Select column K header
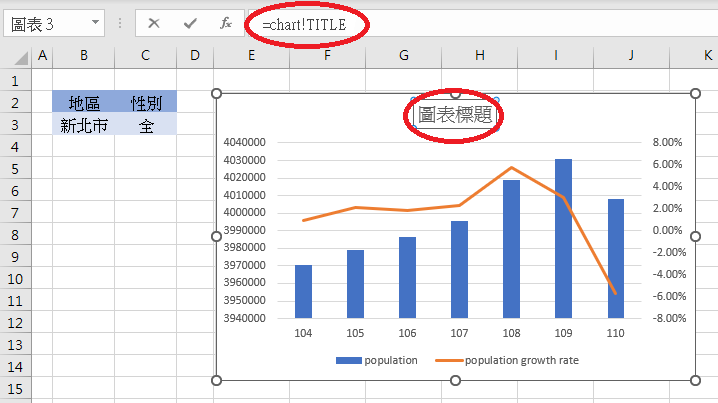Image resolution: width=718 pixels, height=403 pixels. click(x=706, y=58)
